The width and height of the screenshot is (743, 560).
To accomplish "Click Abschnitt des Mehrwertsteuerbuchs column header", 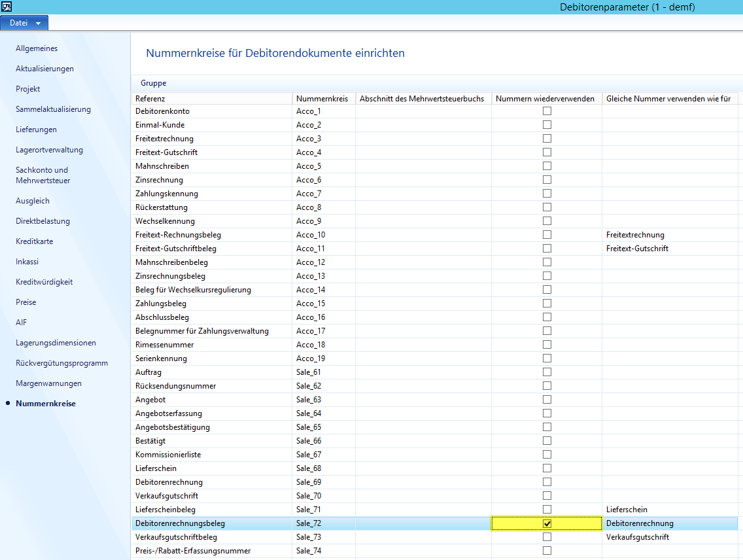I will [423, 98].
